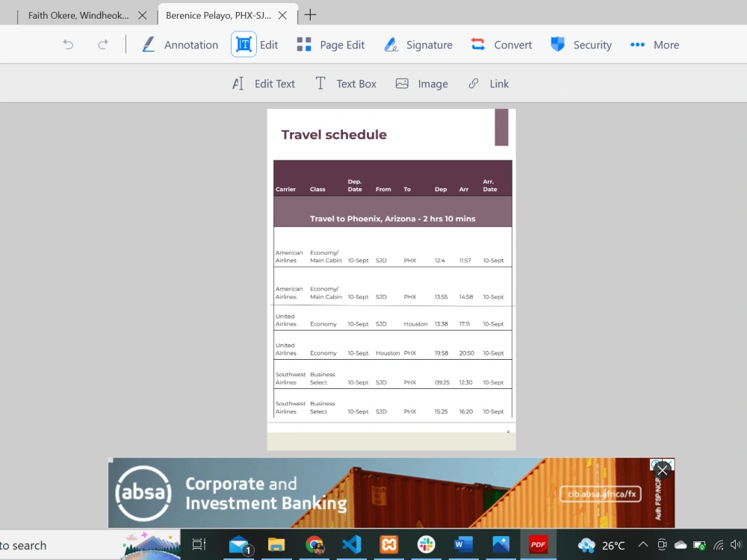
Task: Click departure time 09:25 in Southwest row
Action: 441,382
